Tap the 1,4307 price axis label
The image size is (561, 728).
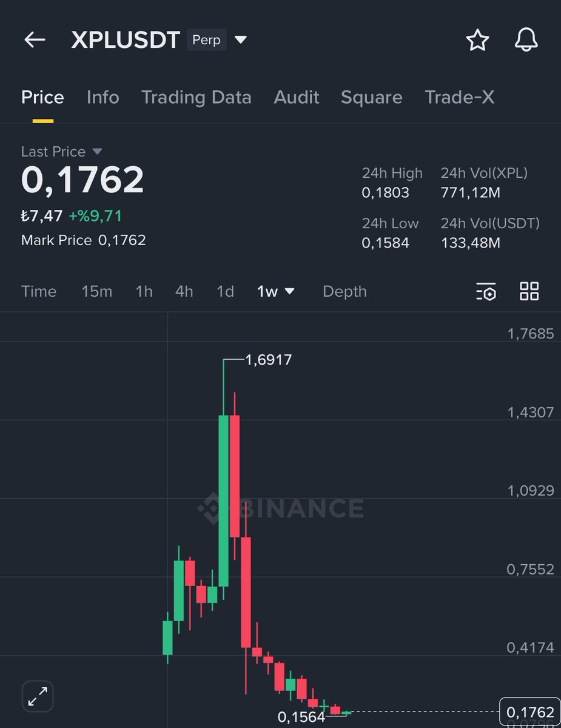coord(531,413)
